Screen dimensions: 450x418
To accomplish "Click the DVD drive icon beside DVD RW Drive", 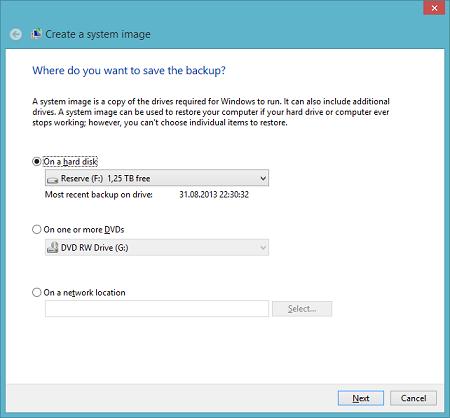I will point(52,247).
